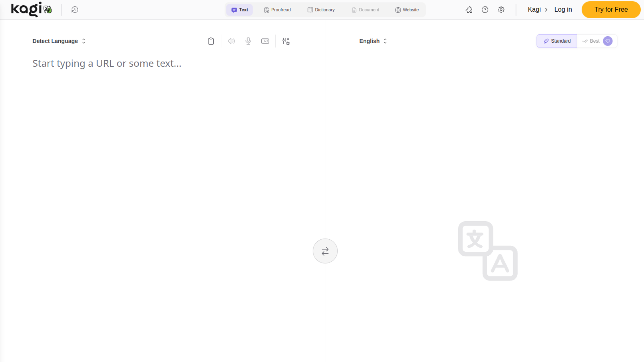Open translation options sliders icon
The width and height of the screenshot is (644, 362).
pyautogui.click(x=286, y=41)
